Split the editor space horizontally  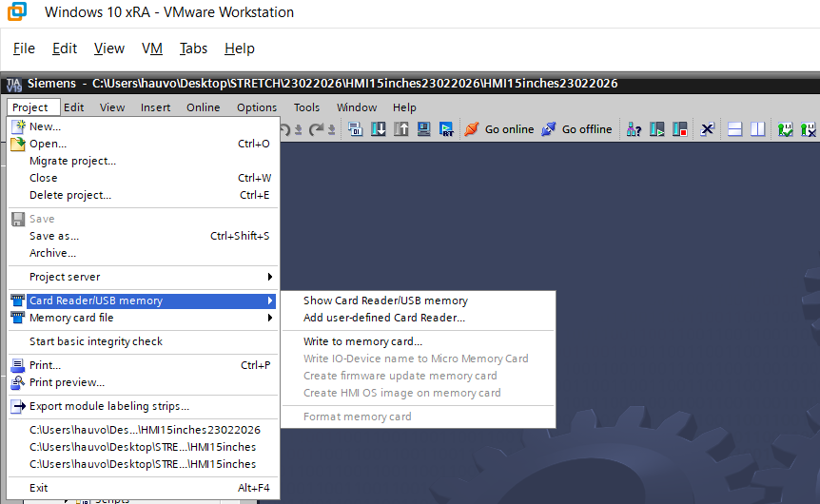[x=735, y=129]
